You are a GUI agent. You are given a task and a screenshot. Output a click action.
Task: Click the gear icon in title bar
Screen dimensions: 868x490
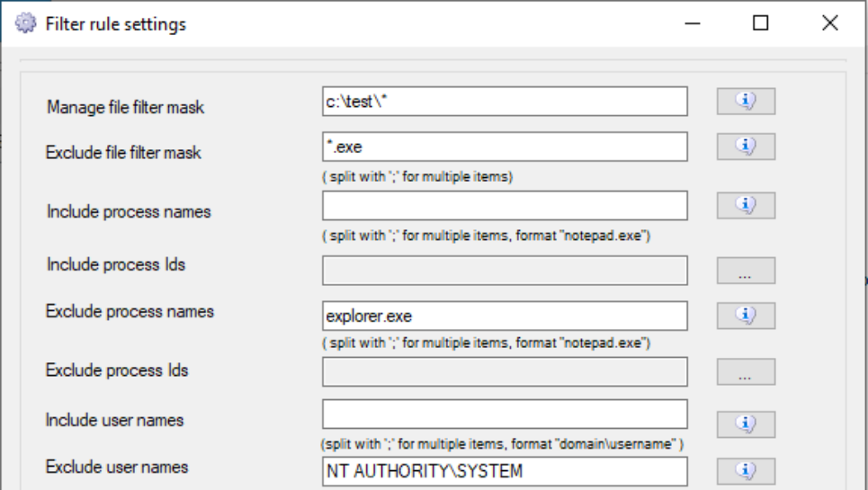point(25,23)
